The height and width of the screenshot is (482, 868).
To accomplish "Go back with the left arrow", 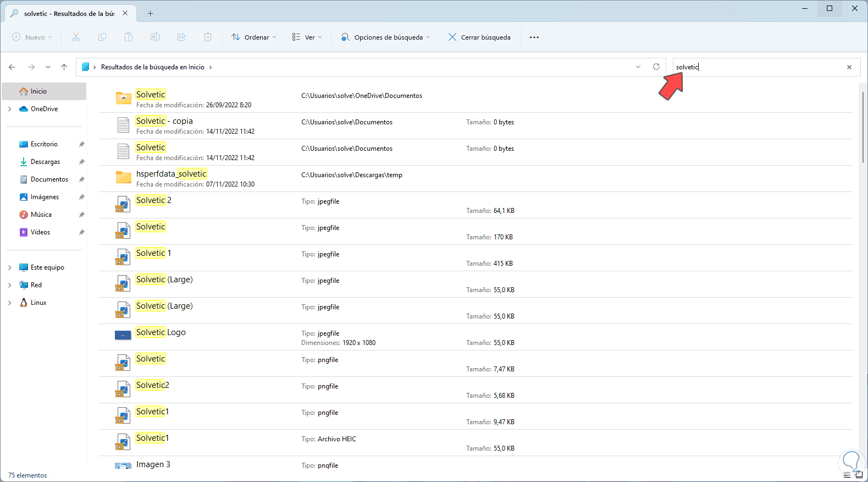I will point(12,67).
